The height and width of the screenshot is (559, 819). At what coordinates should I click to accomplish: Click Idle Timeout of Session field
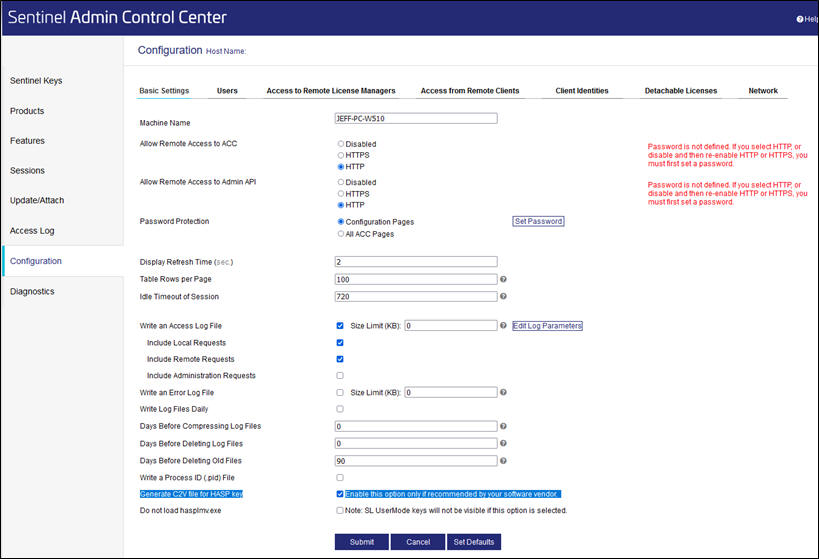pyautogui.click(x=416, y=297)
